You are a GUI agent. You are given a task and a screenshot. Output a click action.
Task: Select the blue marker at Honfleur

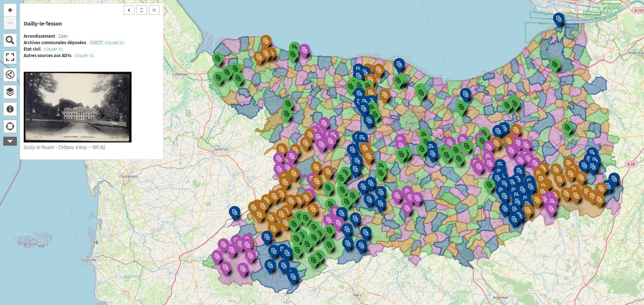pyautogui.click(x=558, y=19)
